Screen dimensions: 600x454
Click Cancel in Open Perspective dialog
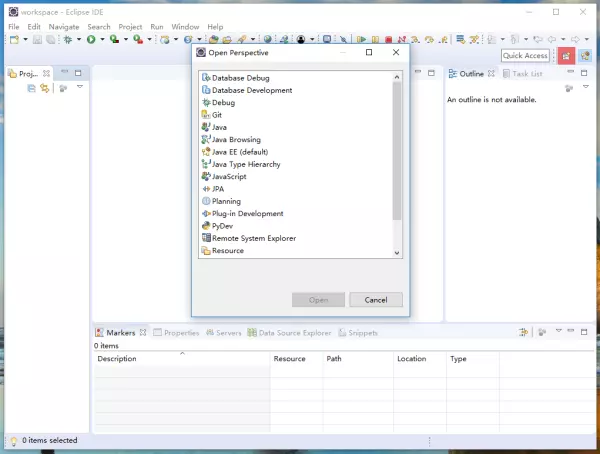[376, 300]
